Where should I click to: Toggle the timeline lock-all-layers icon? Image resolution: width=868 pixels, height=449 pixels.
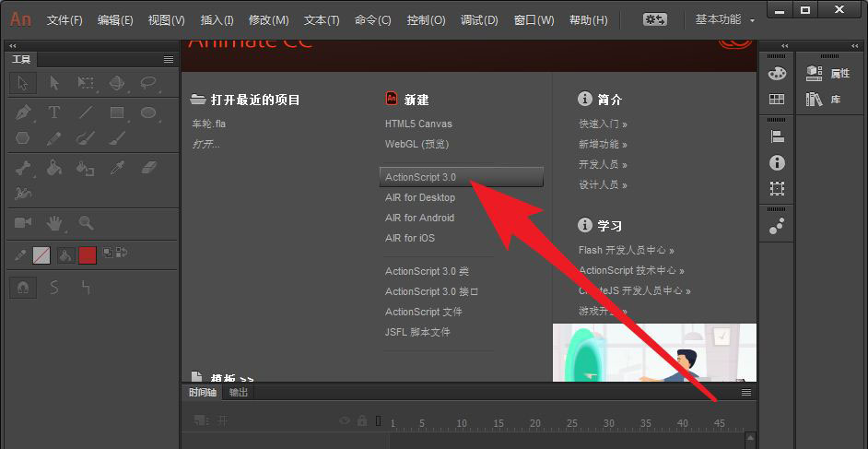[x=362, y=420]
